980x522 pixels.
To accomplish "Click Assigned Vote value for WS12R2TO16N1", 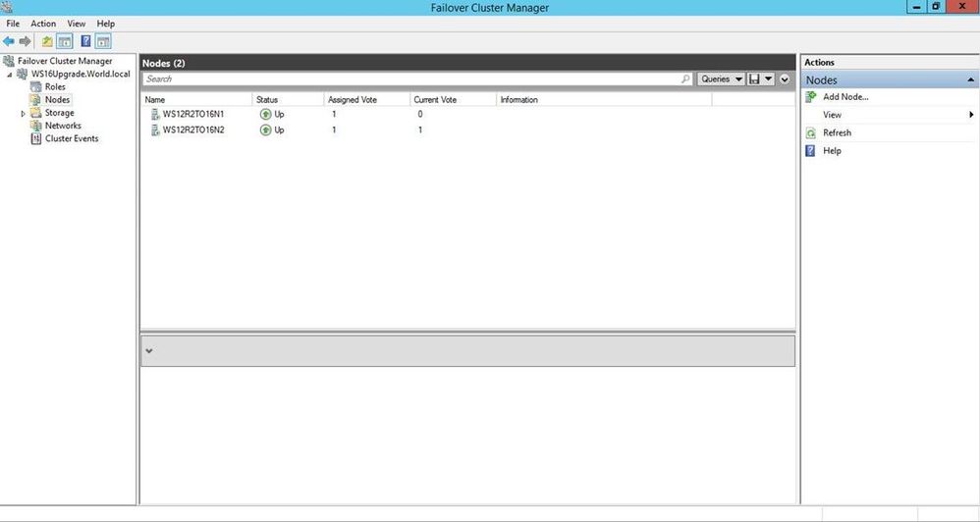I will [334, 114].
